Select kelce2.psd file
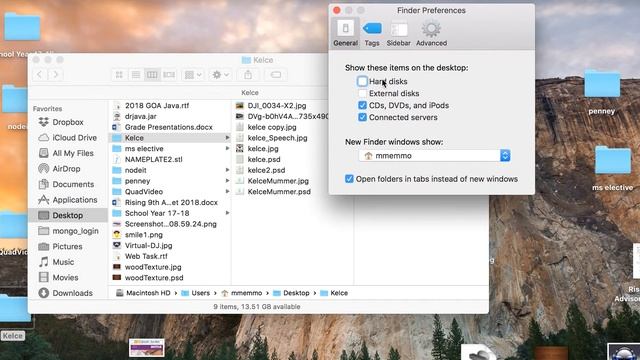The image size is (640, 360). pyautogui.click(x=266, y=170)
